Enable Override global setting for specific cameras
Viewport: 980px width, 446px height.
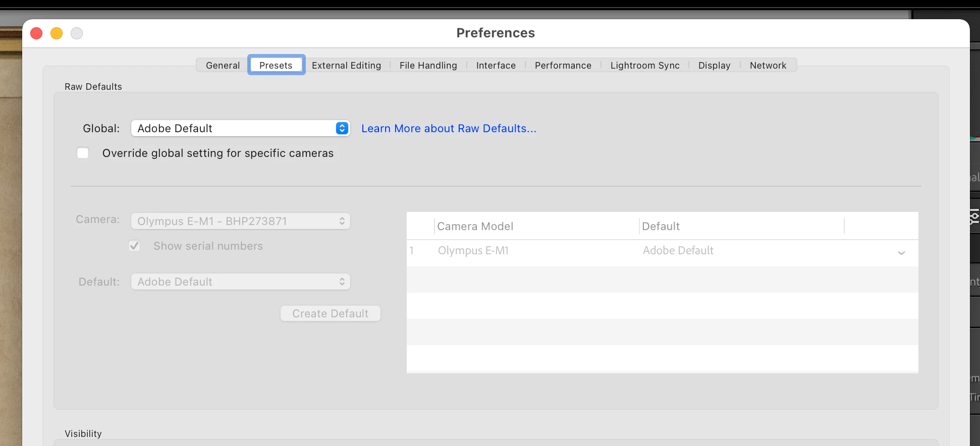tap(83, 153)
